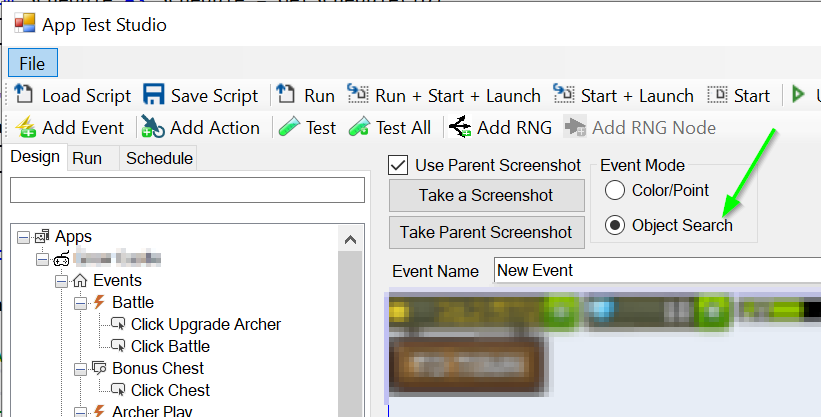The height and width of the screenshot is (417, 821).
Task: Click the Events home icon
Action: (80, 281)
